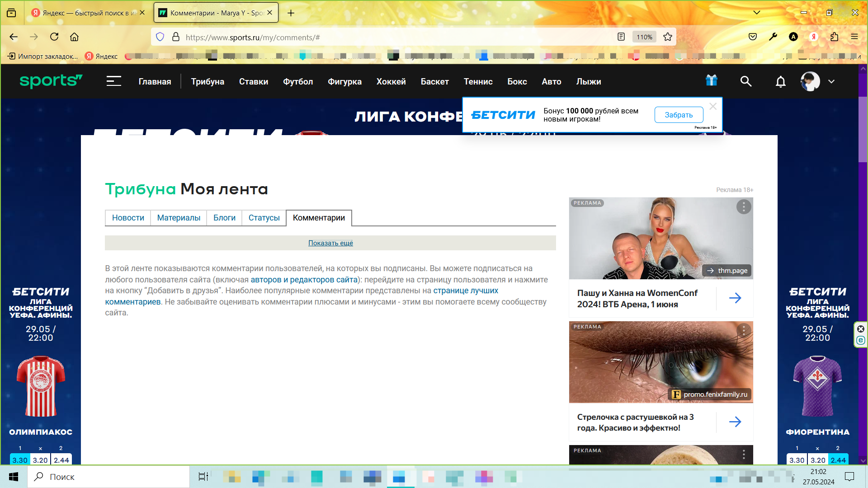Screen dimensions: 868x488
Task: Open the Pocket save icon
Action: click(753, 37)
